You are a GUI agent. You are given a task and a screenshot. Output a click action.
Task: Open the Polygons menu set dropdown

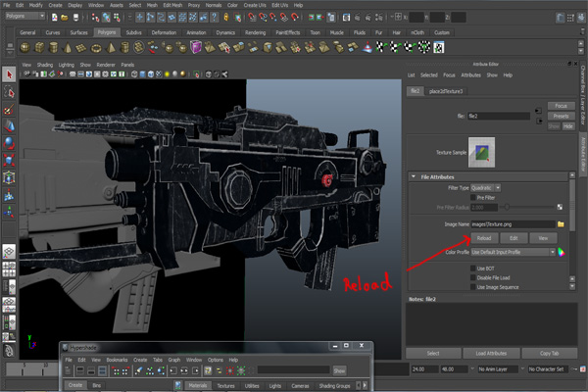[x=25, y=16]
